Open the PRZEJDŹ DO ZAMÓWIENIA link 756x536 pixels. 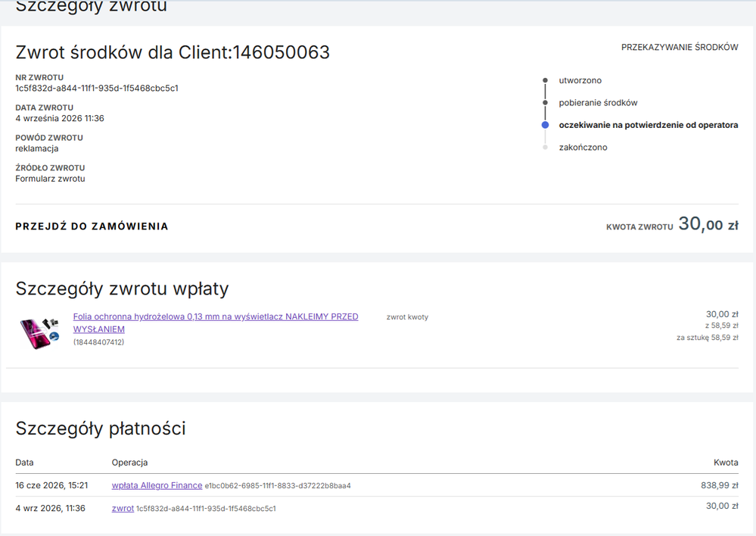(x=92, y=226)
